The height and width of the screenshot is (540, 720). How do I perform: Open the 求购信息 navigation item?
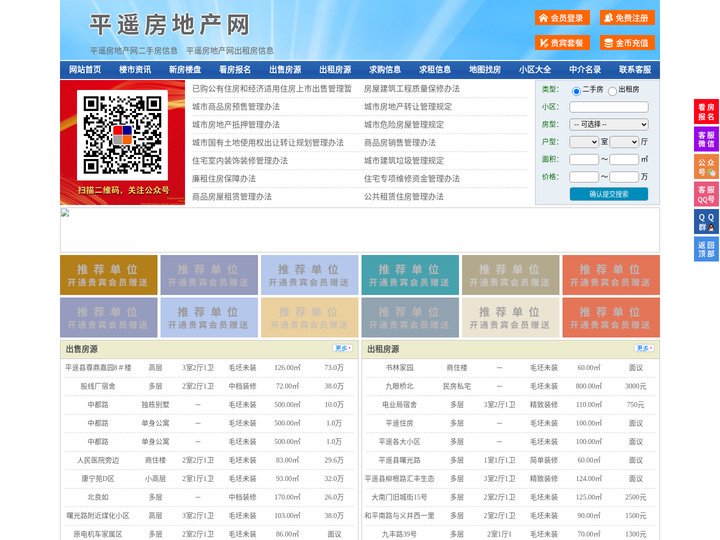tap(385, 70)
